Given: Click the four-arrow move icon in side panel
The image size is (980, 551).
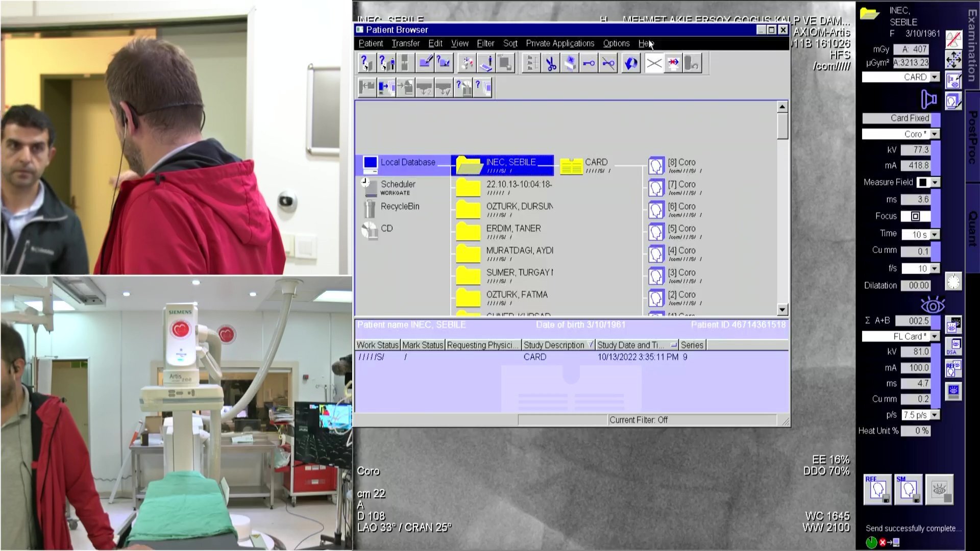Looking at the screenshot, I should click(953, 60).
